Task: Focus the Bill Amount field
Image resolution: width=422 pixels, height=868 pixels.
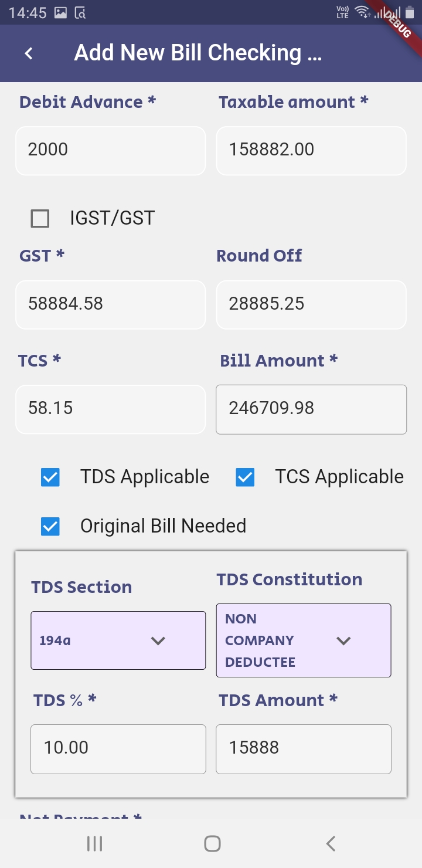Action: pyautogui.click(x=311, y=409)
